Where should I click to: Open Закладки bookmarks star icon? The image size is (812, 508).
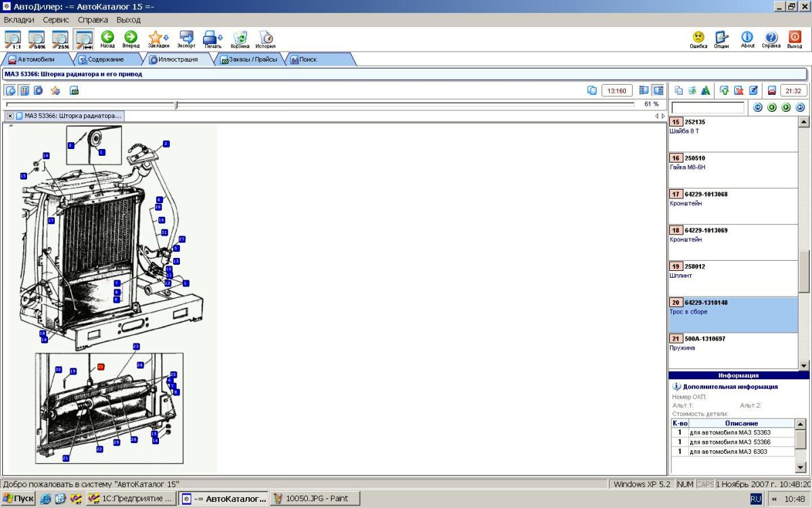tap(155, 37)
